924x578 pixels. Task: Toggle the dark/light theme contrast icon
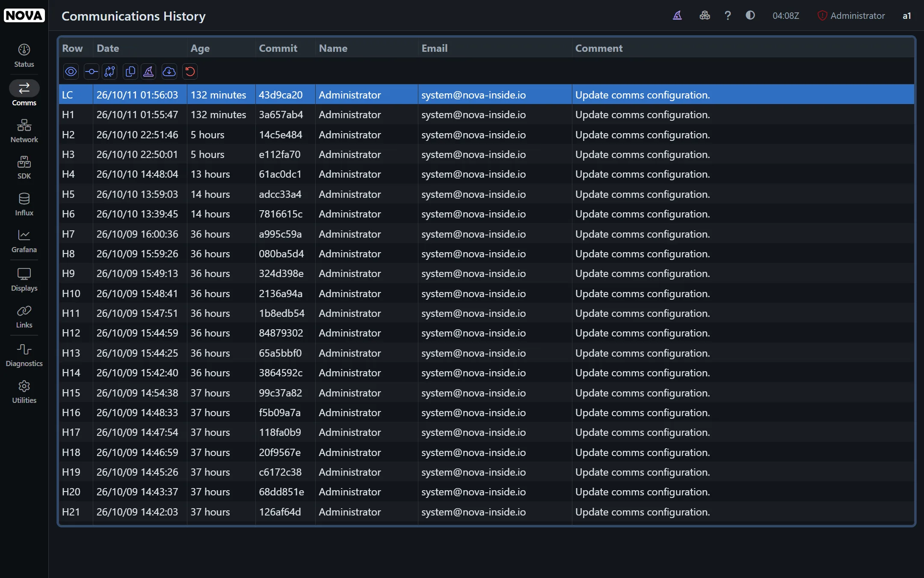pos(750,15)
